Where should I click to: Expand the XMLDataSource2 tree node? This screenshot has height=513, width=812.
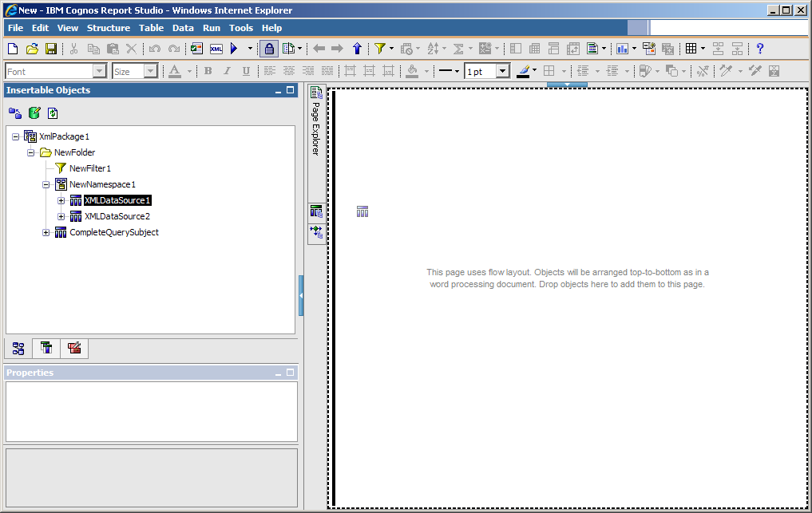[x=61, y=216]
